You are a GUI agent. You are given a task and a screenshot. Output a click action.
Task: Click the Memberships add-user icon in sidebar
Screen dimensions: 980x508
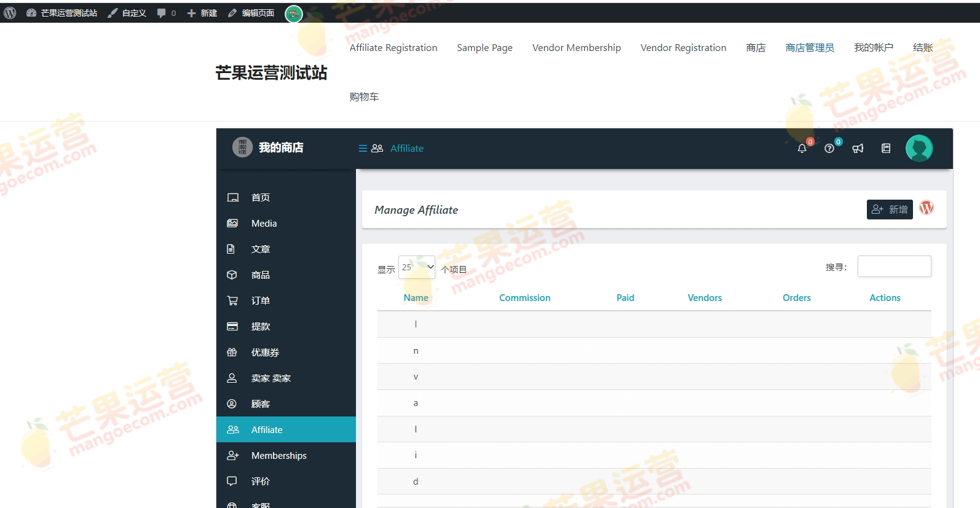(232, 455)
